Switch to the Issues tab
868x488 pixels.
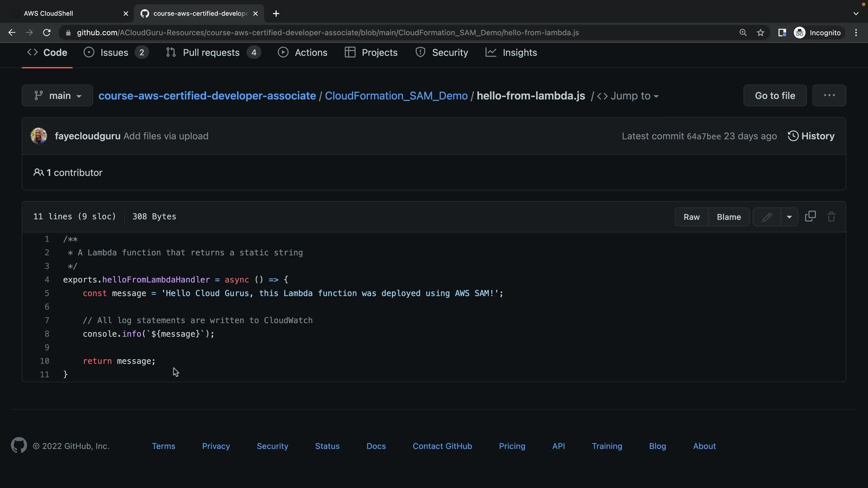115,52
